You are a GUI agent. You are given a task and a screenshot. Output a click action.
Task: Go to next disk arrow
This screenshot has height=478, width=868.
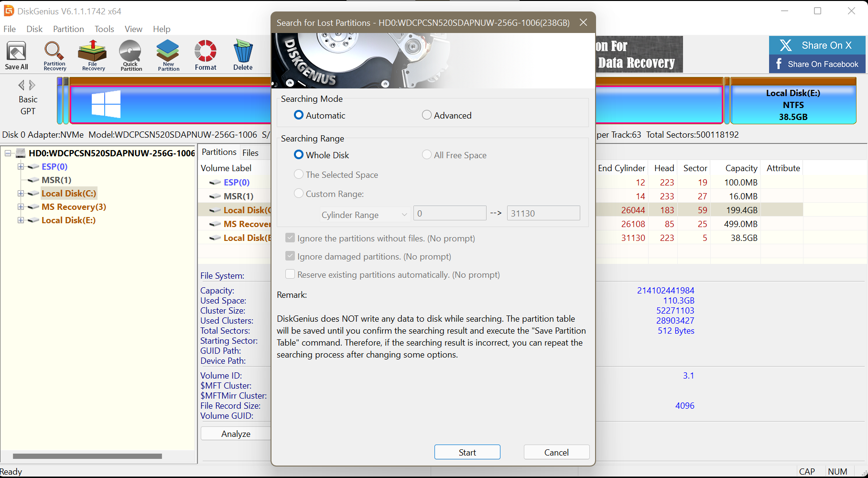pyautogui.click(x=32, y=85)
